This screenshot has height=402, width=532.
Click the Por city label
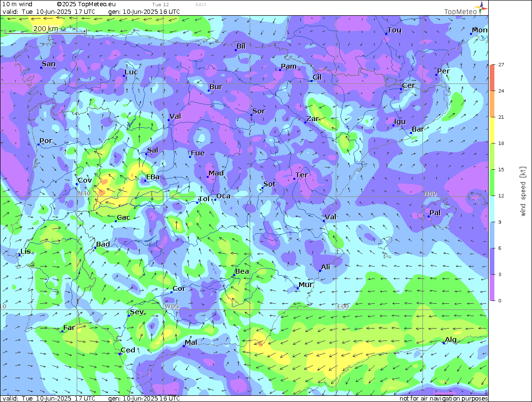coord(46,140)
